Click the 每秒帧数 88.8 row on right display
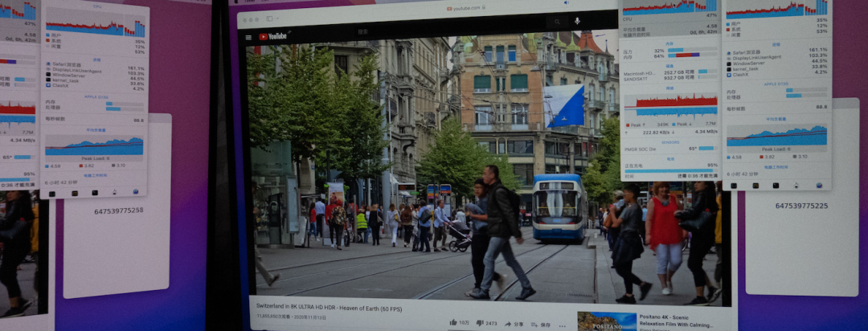The height and width of the screenshot is (331, 868). pyautogui.click(x=776, y=107)
